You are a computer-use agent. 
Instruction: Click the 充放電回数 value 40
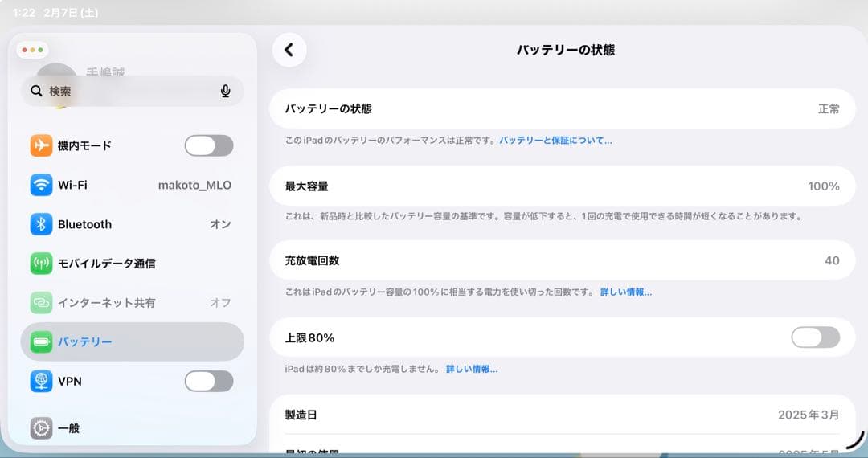tap(832, 260)
